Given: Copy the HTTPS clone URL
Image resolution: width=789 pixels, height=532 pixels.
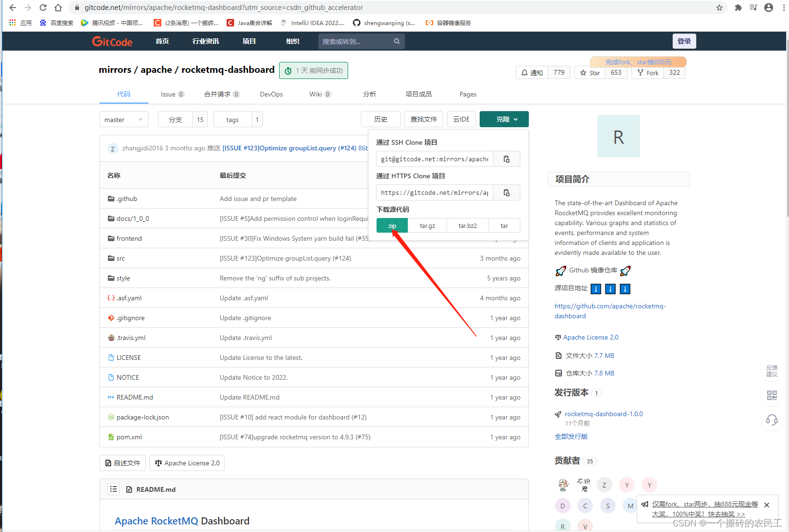Looking at the screenshot, I should tap(507, 192).
